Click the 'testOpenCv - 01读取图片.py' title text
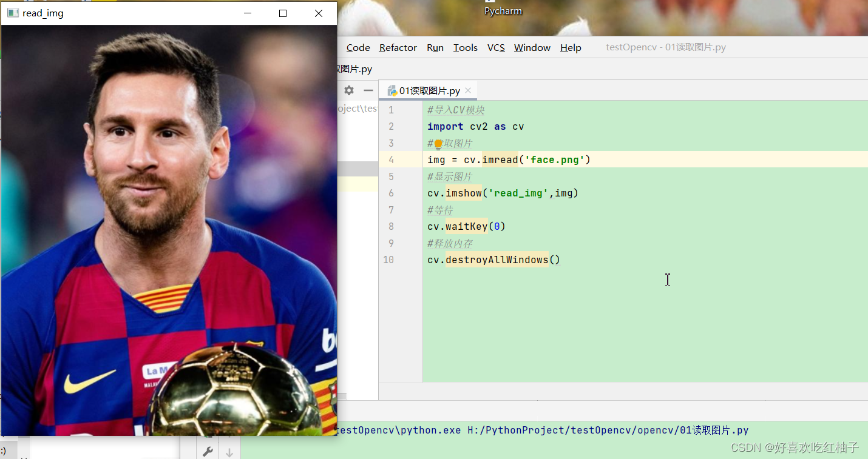The width and height of the screenshot is (868, 459). [666, 47]
